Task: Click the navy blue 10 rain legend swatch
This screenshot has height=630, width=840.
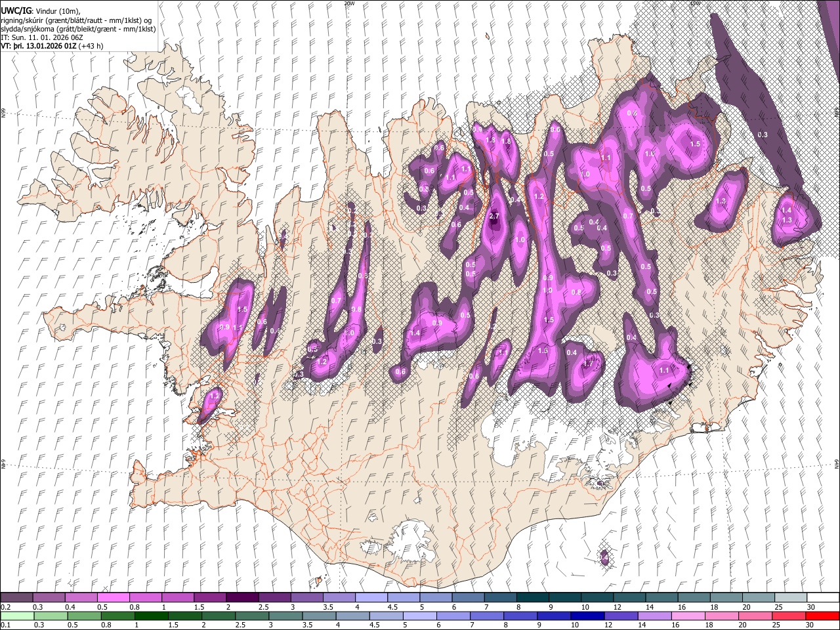Action: click(x=586, y=616)
